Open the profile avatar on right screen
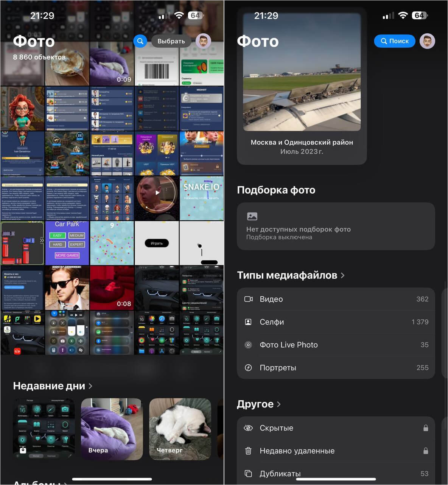The width and height of the screenshot is (448, 485). coord(427,41)
